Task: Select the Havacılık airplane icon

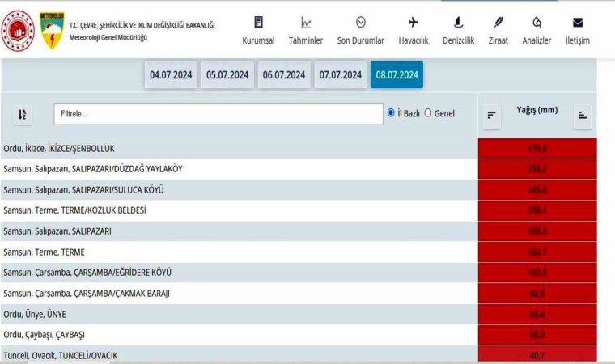Action: coord(414,23)
